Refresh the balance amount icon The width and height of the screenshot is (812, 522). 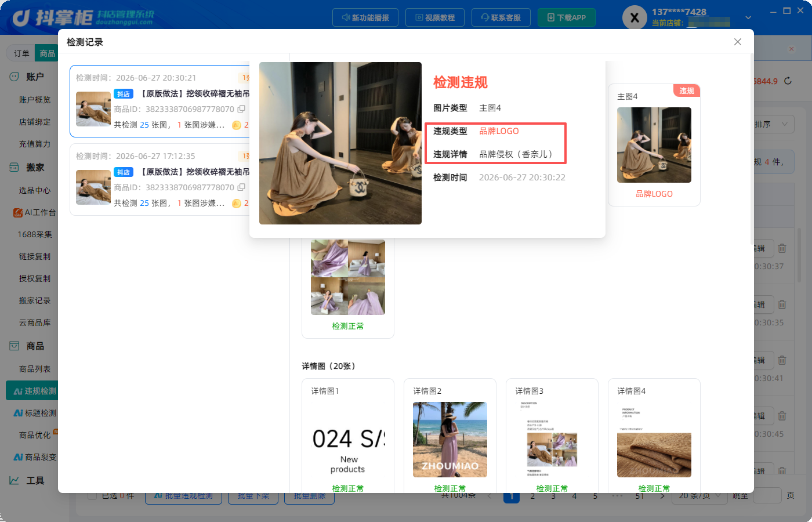tap(788, 81)
